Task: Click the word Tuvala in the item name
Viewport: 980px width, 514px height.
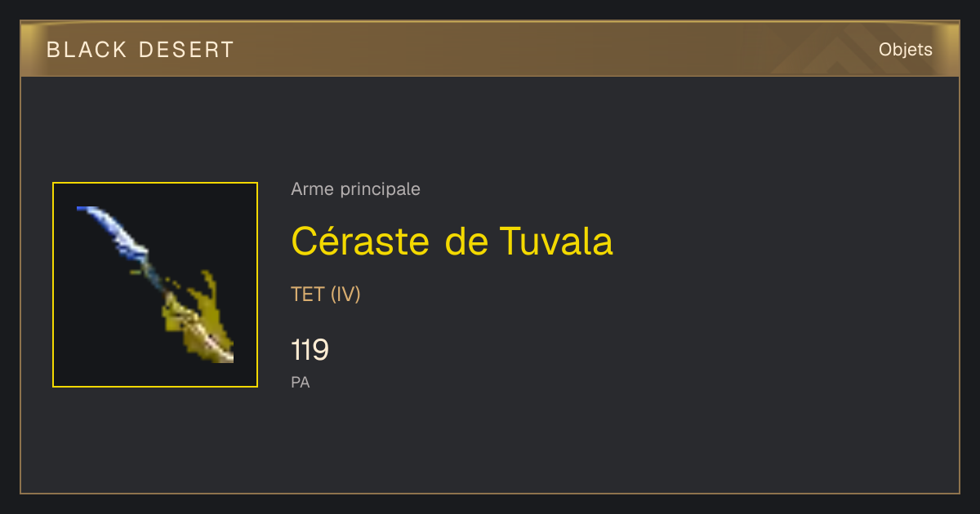Action: click(x=555, y=241)
